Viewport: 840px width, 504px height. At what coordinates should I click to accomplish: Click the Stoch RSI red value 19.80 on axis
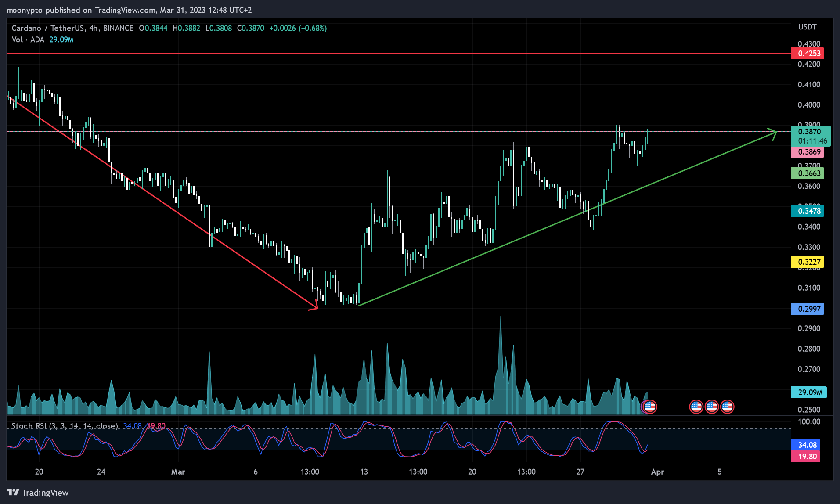(805, 456)
